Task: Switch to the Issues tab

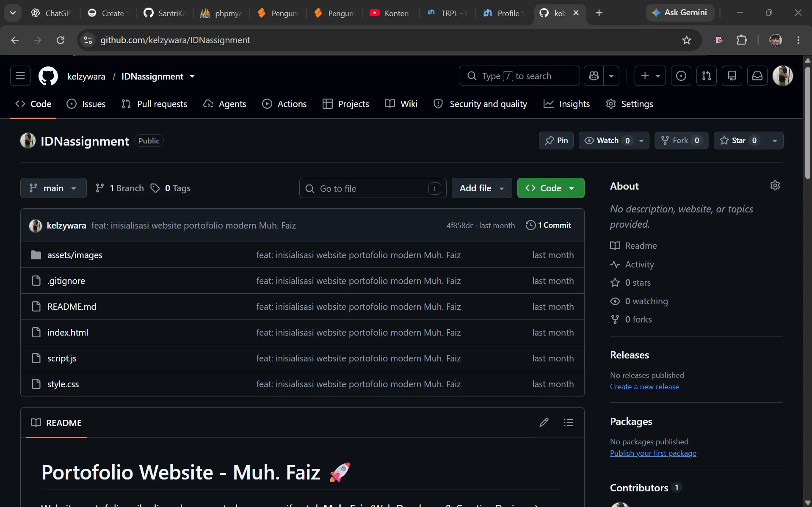Action: click(86, 104)
